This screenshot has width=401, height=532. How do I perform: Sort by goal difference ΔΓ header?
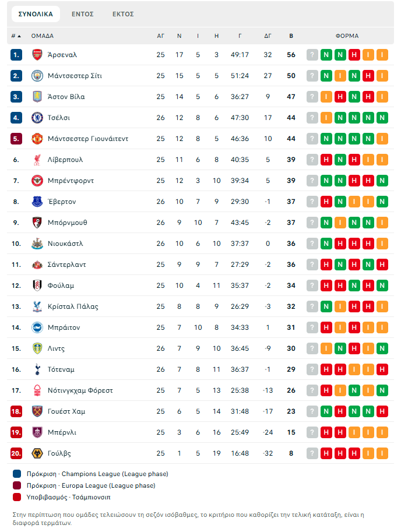click(268, 36)
